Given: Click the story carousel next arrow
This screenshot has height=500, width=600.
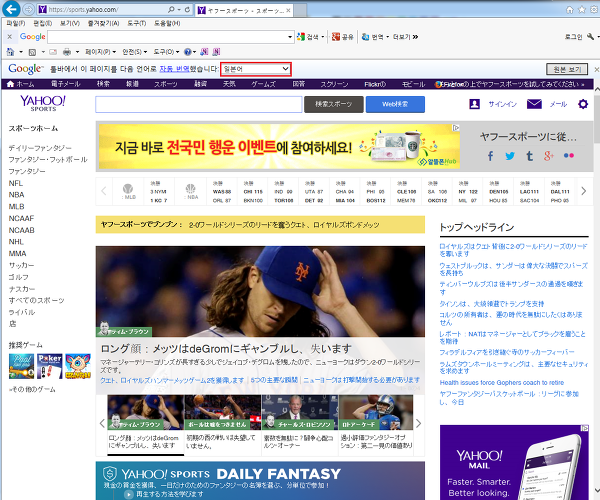Looking at the screenshot, I should (x=419, y=423).
